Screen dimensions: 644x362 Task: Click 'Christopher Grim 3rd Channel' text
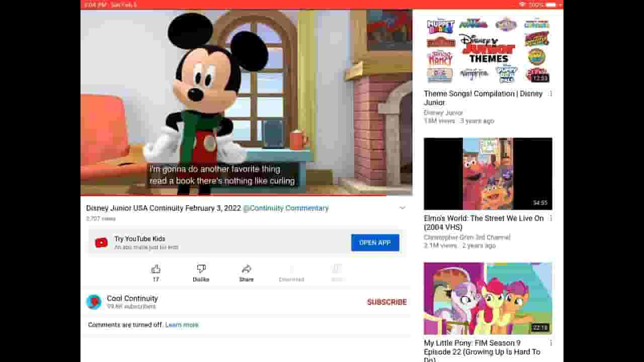(467, 237)
